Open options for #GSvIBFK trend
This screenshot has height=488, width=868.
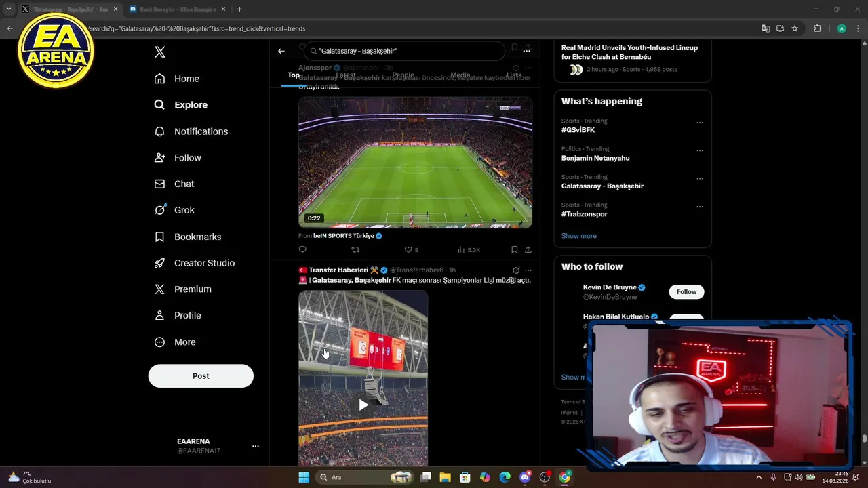pyautogui.click(x=700, y=123)
